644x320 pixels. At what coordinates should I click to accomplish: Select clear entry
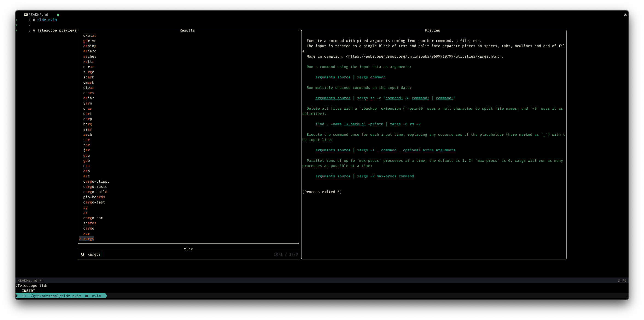89,88
